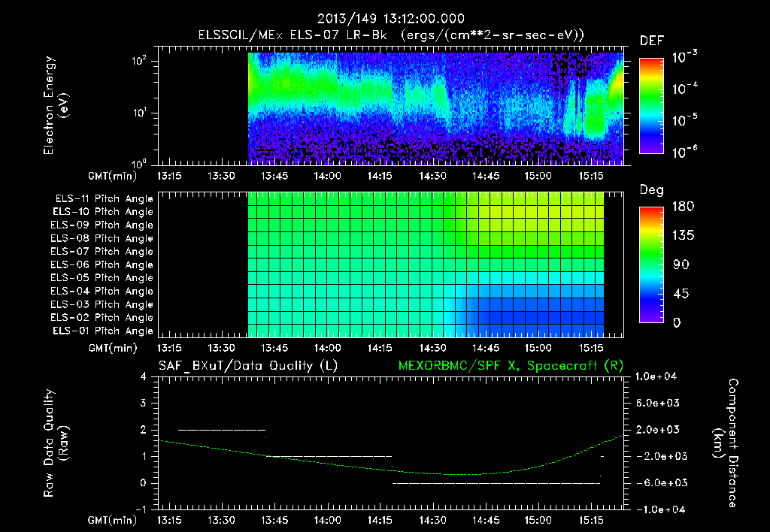
Task: Click the DEF colorbar label
Action: 652,41
